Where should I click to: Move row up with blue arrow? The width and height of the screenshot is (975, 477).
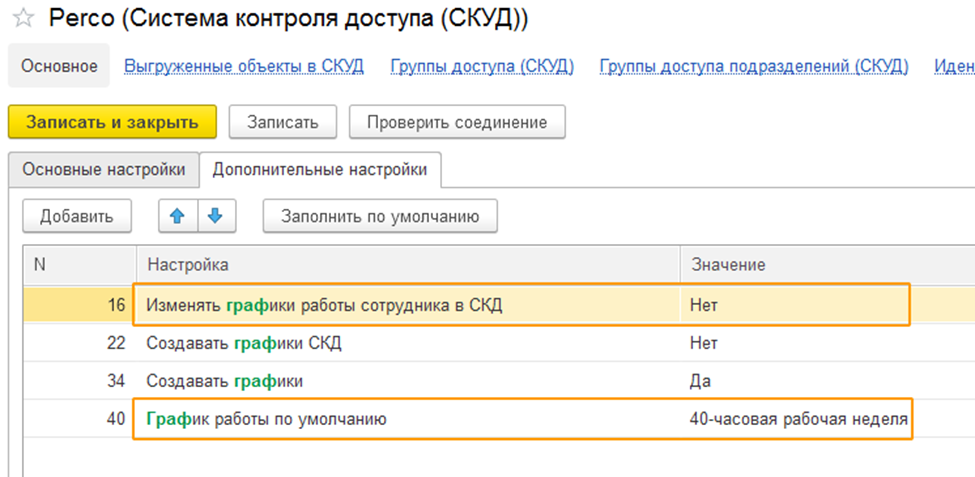pos(176,216)
